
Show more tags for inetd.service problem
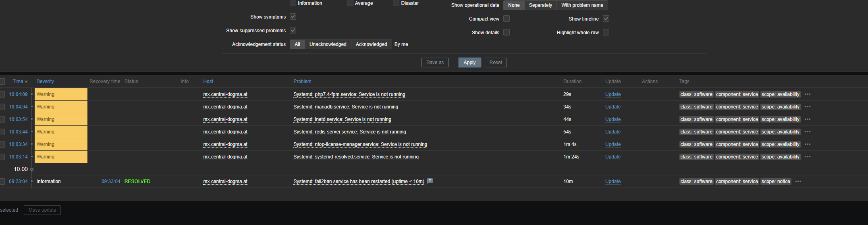point(807,119)
